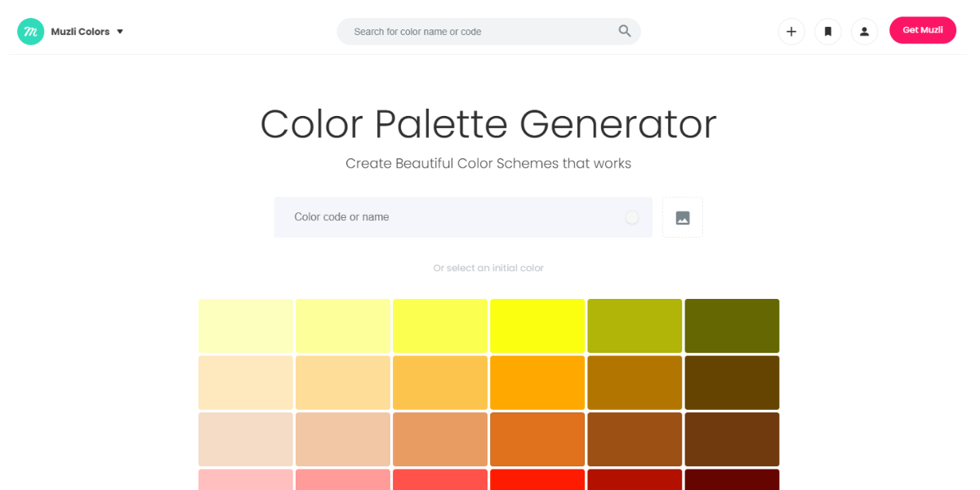The image size is (980, 490).
Task: Click the Muzli logo icon
Action: [30, 31]
